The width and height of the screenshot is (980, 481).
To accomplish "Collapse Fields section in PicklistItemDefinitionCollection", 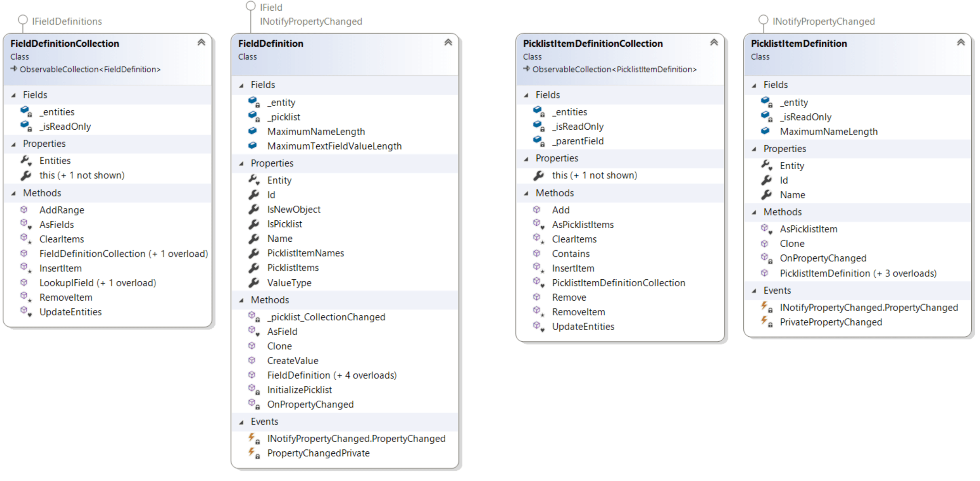I will click(526, 95).
